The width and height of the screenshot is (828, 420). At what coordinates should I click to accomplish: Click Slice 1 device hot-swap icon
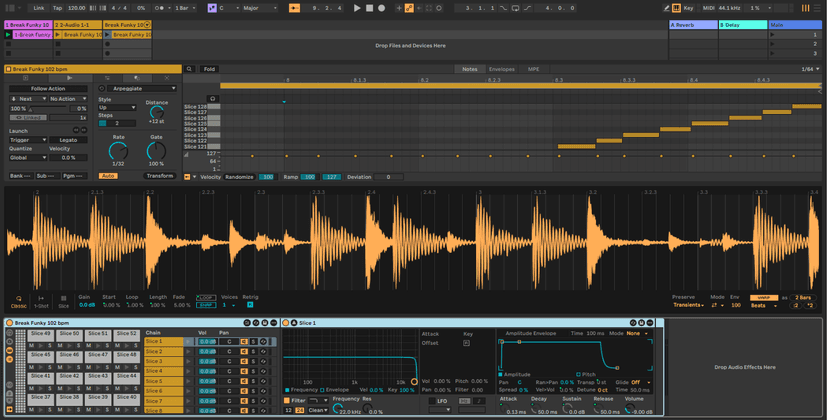tap(633, 323)
